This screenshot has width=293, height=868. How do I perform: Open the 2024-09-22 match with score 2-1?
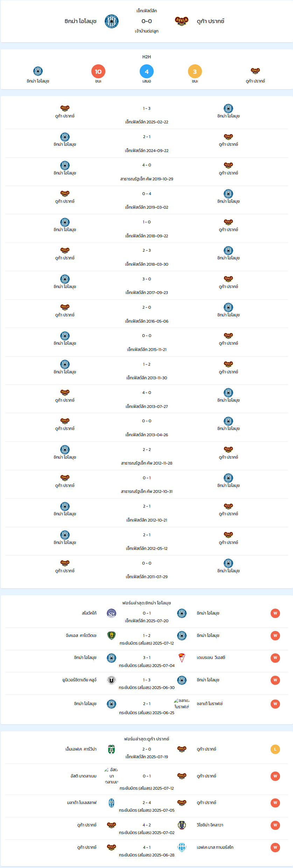[x=147, y=143]
